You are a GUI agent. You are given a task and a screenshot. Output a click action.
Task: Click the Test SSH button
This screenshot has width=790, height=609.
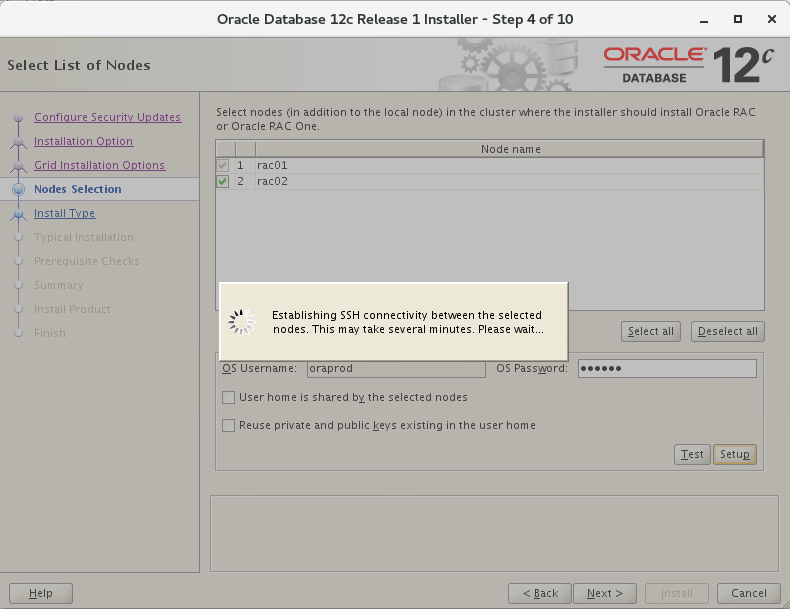tap(692, 454)
